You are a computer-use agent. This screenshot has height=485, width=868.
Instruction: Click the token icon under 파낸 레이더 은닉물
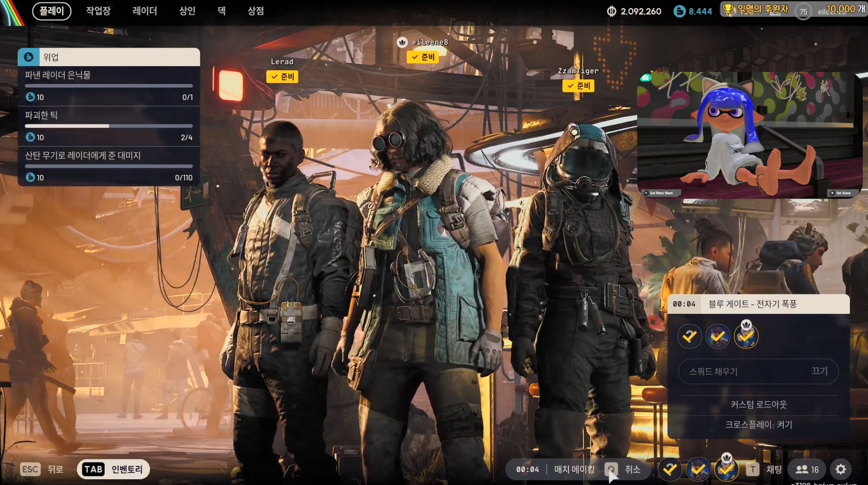coord(30,97)
